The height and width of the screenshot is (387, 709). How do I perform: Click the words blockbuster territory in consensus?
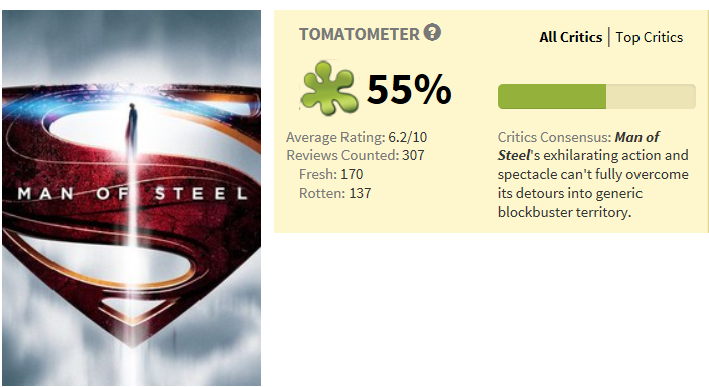coord(564,212)
